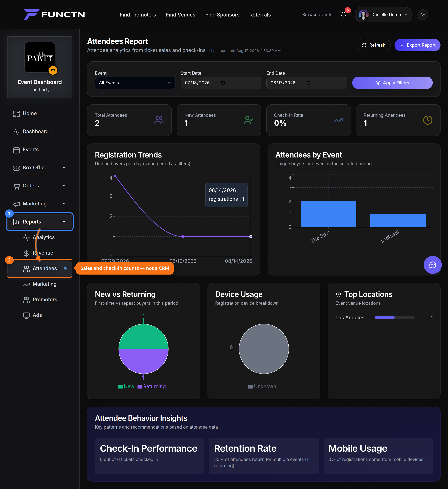Click the Browse events link

317,15
